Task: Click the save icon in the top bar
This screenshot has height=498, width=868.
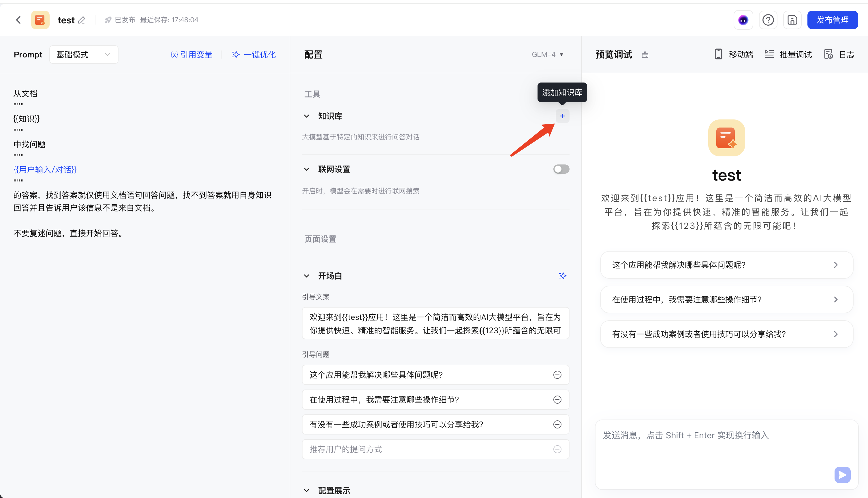Action: coord(792,20)
